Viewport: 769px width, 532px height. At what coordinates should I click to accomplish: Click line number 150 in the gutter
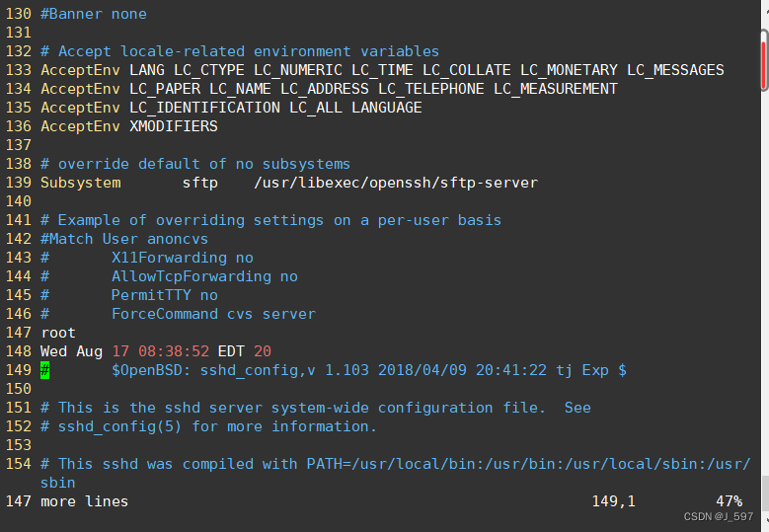pos(18,389)
